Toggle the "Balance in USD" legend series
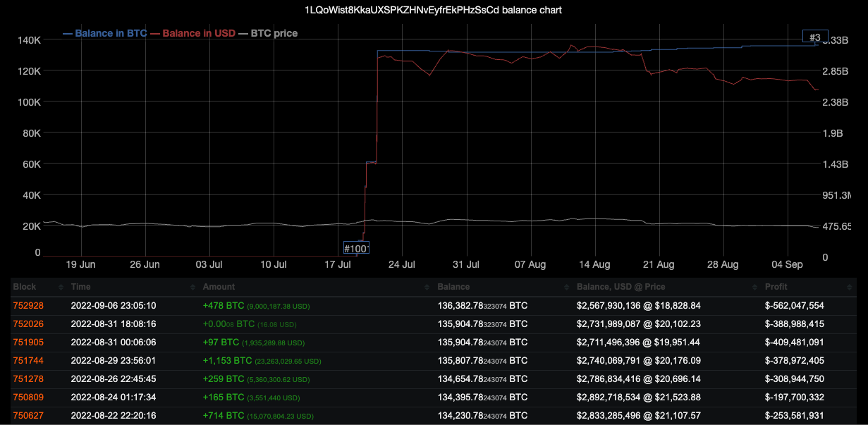Screen dimensions: 868x425 point(192,33)
